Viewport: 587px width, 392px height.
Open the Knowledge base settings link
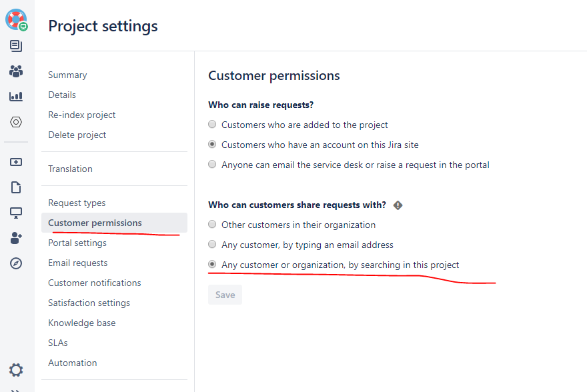tap(81, 323)
